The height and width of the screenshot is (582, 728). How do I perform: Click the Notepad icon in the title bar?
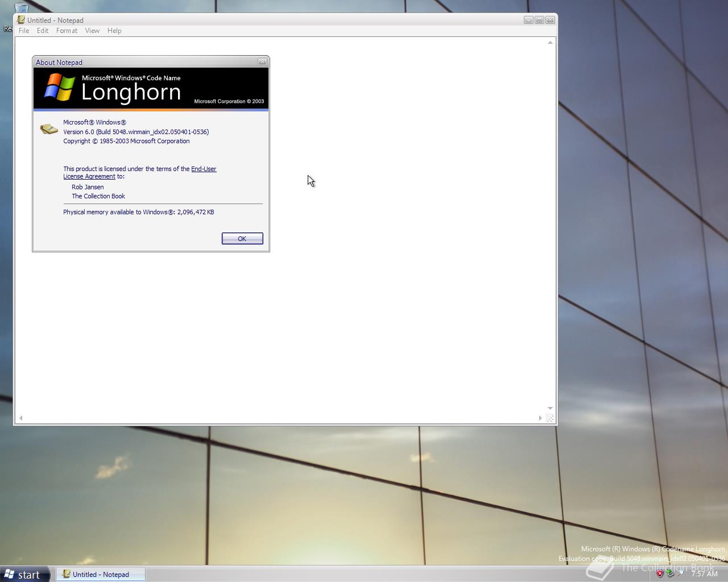[x=21, y=20]
